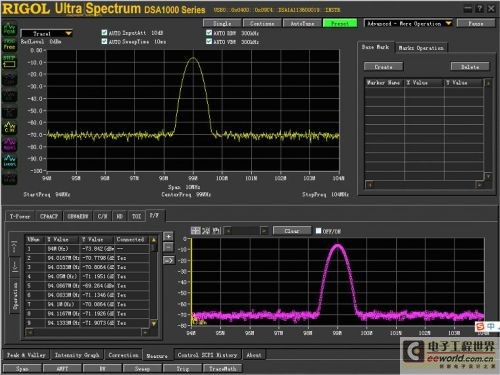The width and height of the screenshot is (500, 375).
Task: Toggle the AUTO InputAtt checkbox
Action: click(104, 33)
